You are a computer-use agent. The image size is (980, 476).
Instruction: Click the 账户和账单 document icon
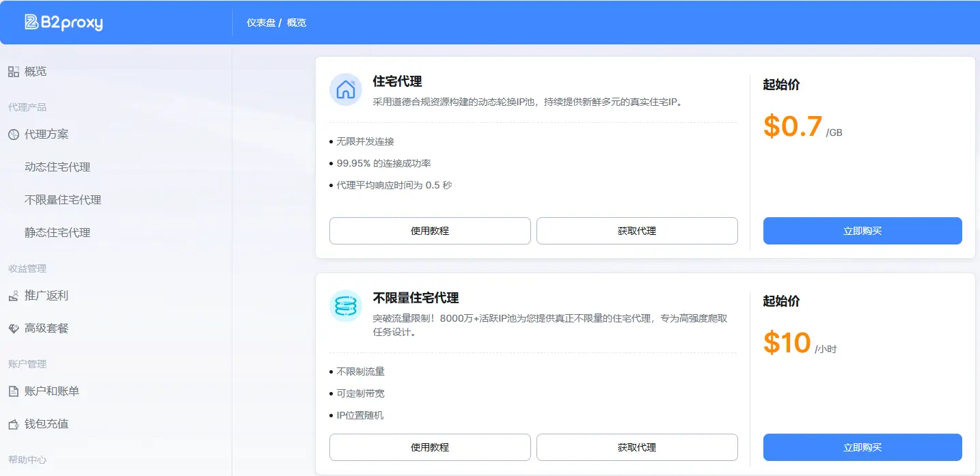pyautogui.click(x=14, y=391)
